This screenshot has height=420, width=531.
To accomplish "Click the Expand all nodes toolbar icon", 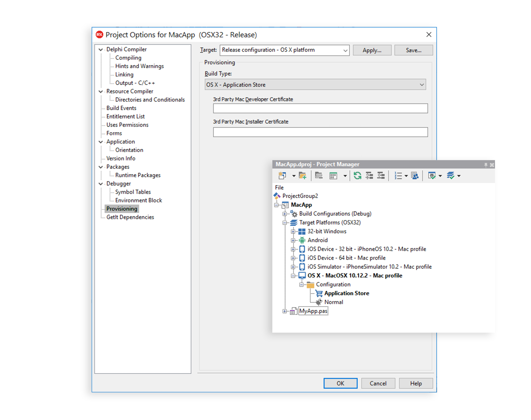I will [369, 176].
